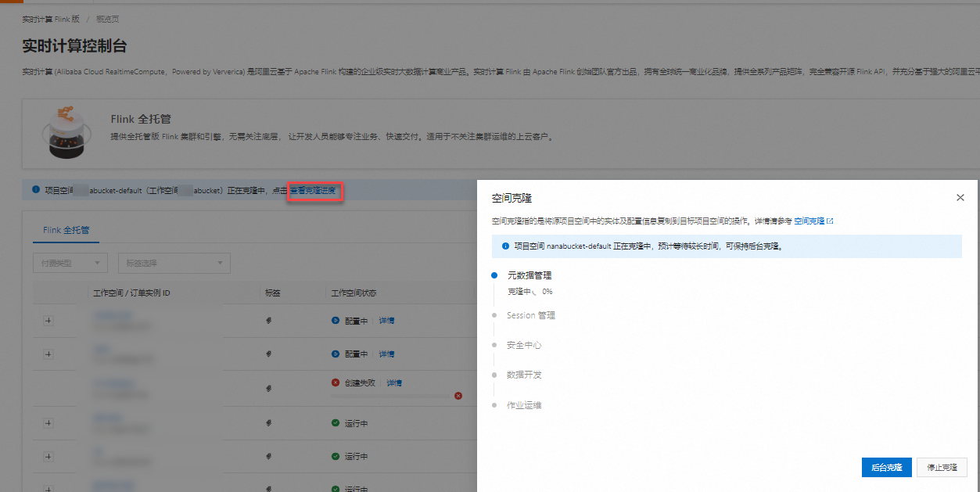Select the 数据开发 clone step
This screenshot has height=492, width=980.
tap(523, 375)
